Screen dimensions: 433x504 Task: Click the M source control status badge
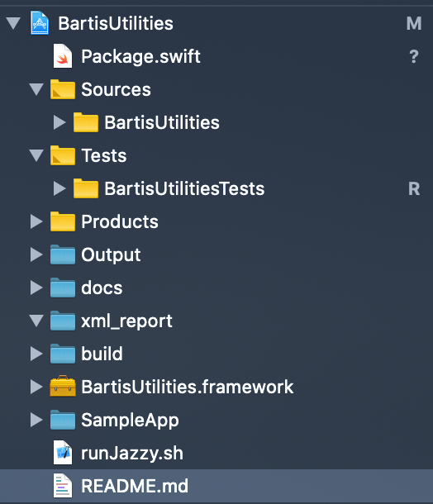[x=414, y=23]
